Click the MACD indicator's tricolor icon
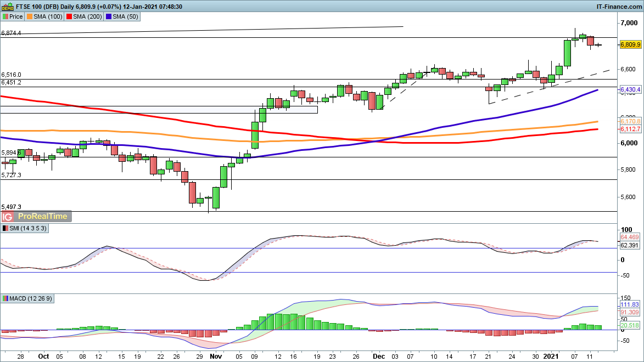Image resolution: width=644 pixels, height=362 pixels. pyautogui.click(x=5, y=298)
